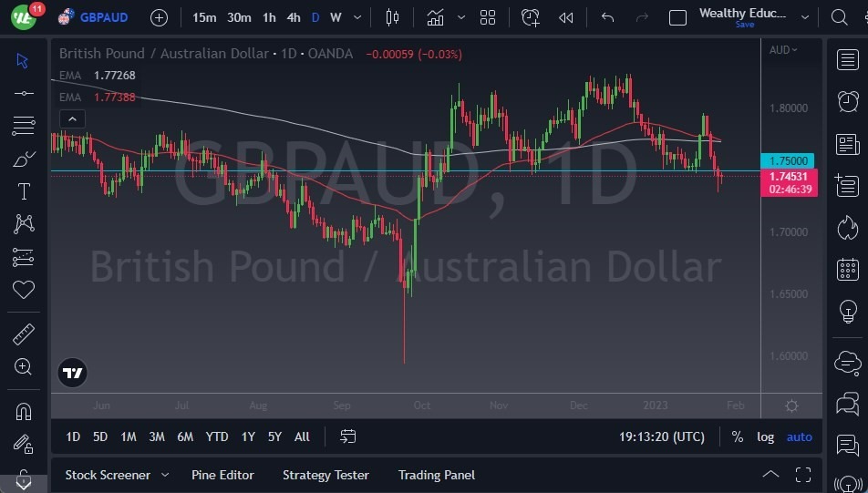This screenshot has width=868, height=493.
Task: Click the TradingView logo on chart
Action: tap(73, 373)
